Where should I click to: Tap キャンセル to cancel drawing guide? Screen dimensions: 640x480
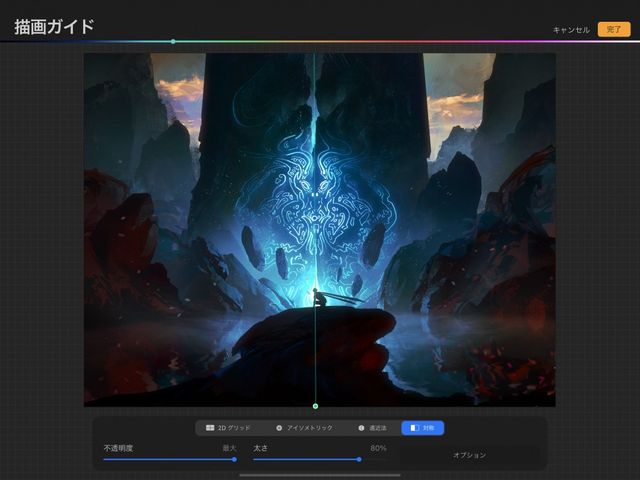click(x=571, y=30)
